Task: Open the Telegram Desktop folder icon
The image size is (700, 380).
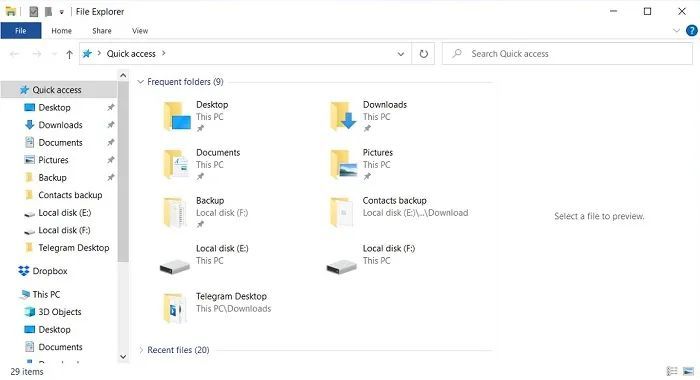Action: [x=174, y=307]
